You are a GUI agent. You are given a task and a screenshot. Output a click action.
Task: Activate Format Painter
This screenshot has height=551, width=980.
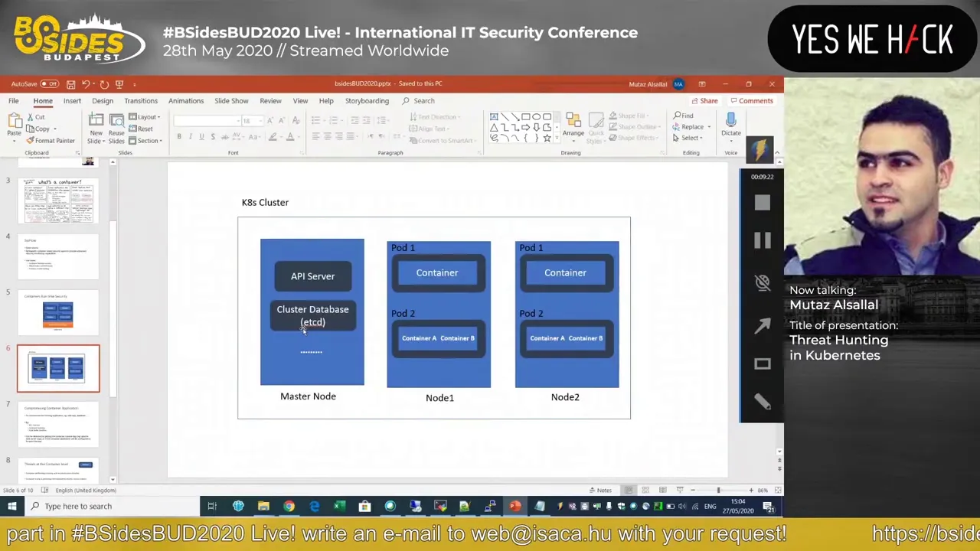[x=51, y=141]
